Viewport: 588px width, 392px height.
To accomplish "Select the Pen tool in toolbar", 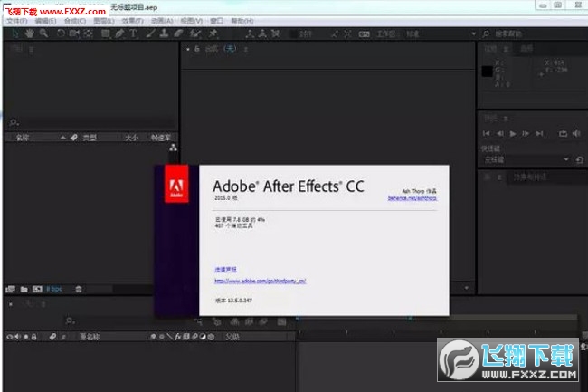I will 121,33.
